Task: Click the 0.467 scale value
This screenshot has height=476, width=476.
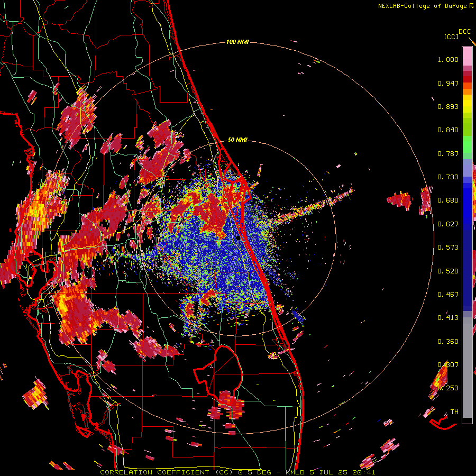Action: (448, 295)
